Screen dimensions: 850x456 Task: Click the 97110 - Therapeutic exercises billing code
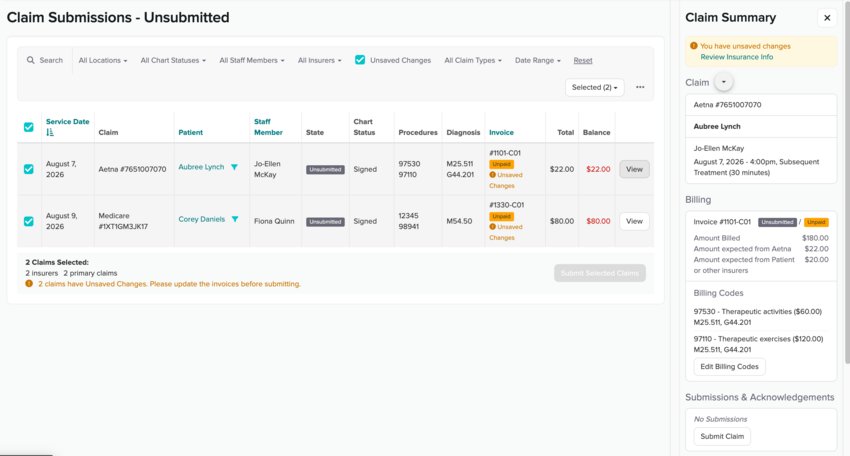pos(758,339)
